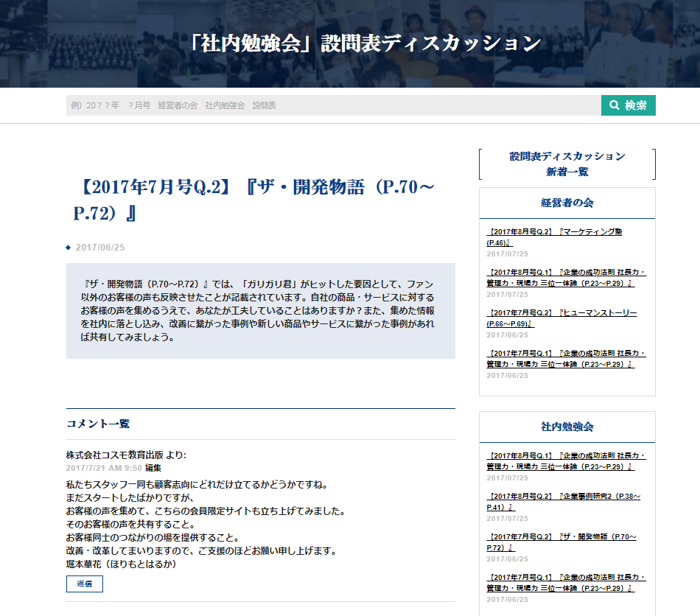Open 2017年8月号Q.2 企業事例研究2 (P.38～P.41) link

564,502
